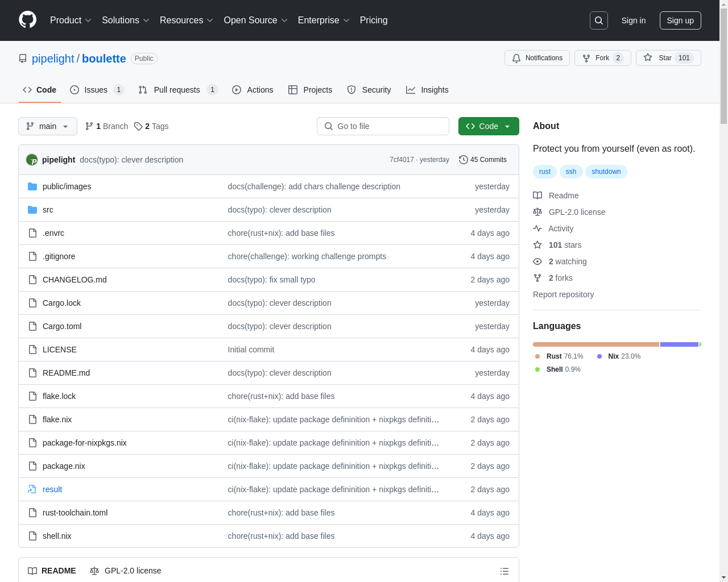Click the eye icon beside 2 watching

coord(537,261)
